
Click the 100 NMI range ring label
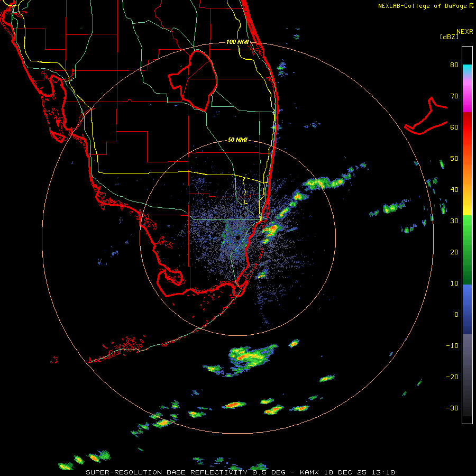tap(237, 42)
